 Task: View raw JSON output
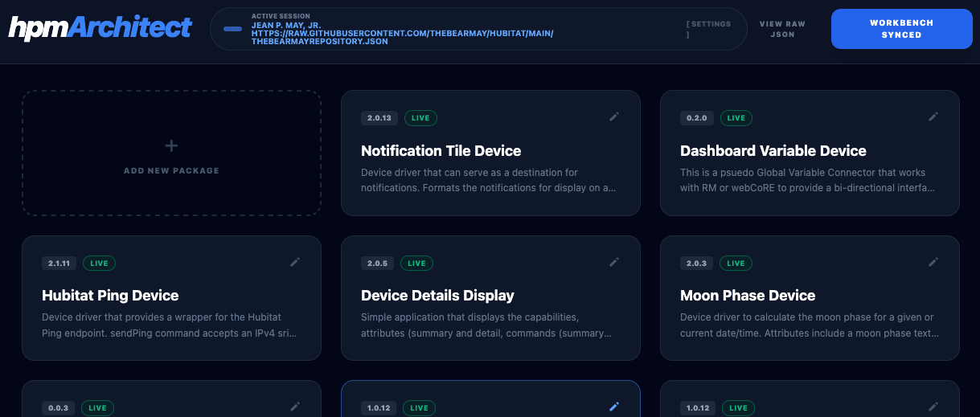click(782, 29)
